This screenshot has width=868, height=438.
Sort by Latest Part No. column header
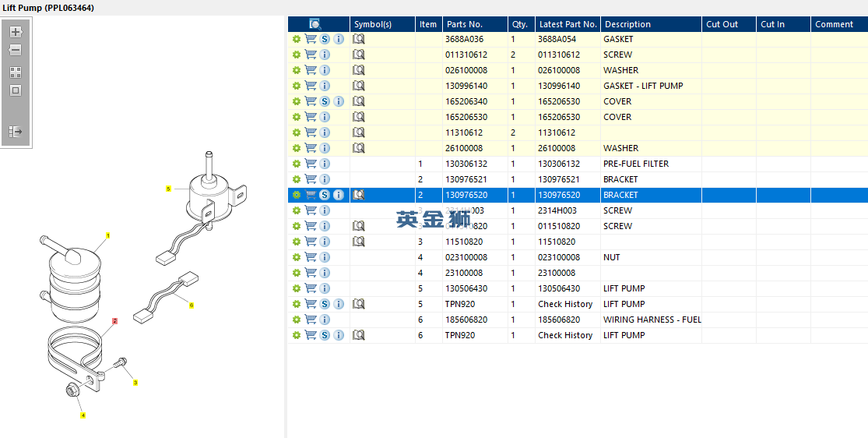[568, 24]
